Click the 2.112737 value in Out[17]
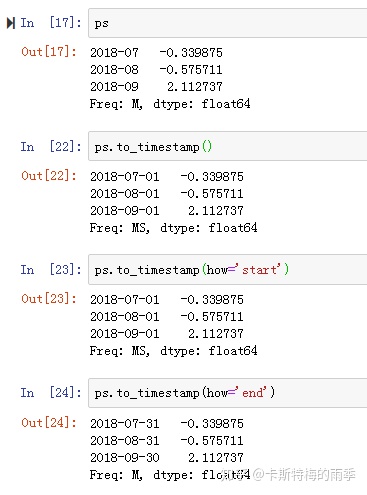The image size is (367, 495). [195, 87]
